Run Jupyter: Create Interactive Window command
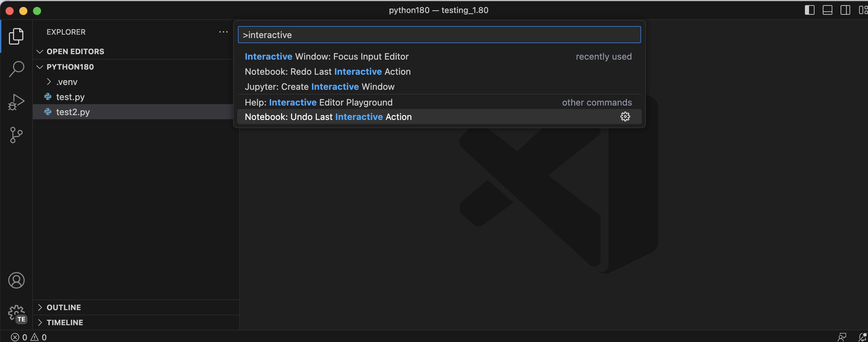 tap(320, 86)
